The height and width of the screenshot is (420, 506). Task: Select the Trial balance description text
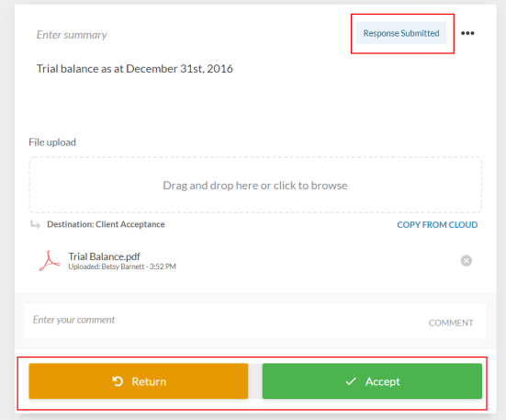tap(135, 69)
